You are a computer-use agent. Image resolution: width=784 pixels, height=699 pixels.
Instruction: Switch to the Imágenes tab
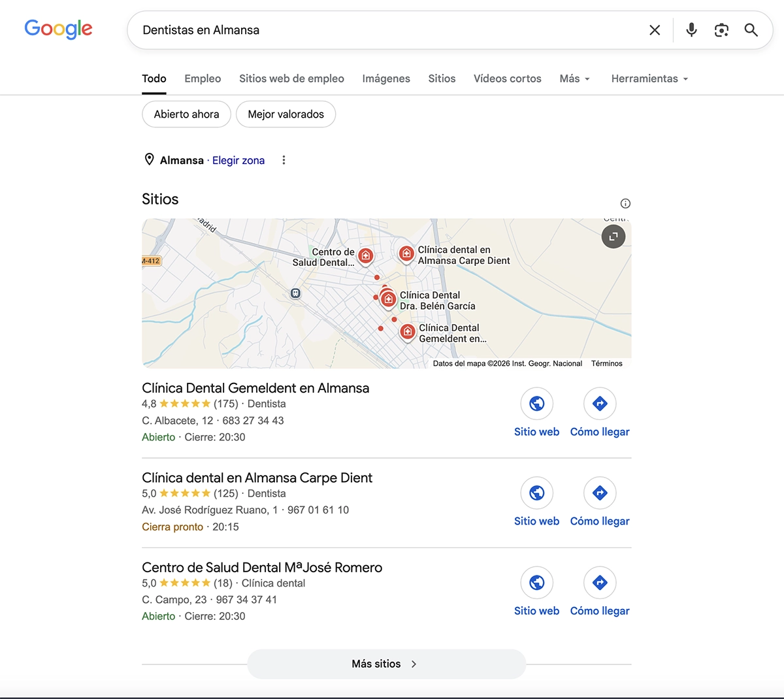coord(386,78)
